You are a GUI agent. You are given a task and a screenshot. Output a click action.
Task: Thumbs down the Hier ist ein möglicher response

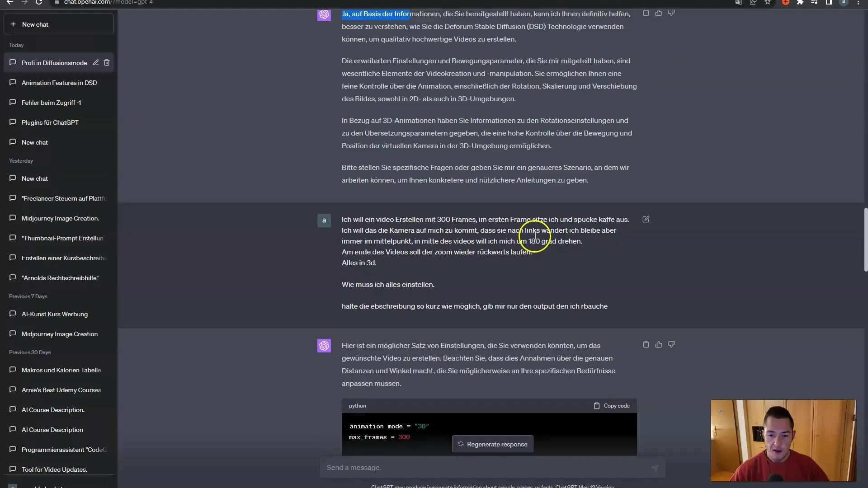671,344
